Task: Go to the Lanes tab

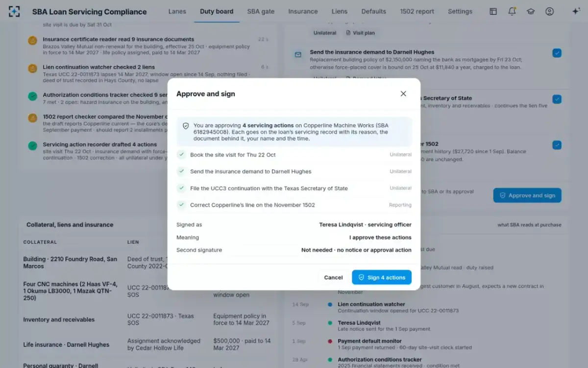Action: (x=177, y=11)
